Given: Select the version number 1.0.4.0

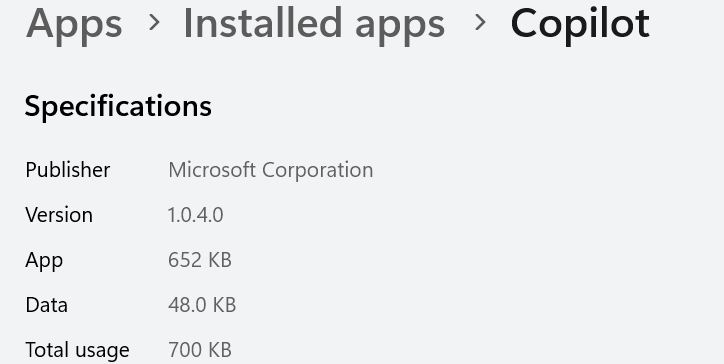Looking at the screenshot, I should point(195,215).
